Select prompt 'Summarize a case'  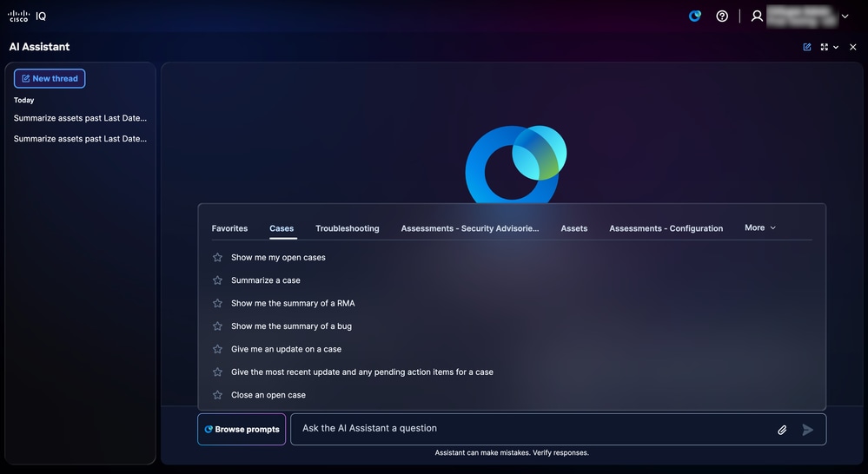pos(266,280)
